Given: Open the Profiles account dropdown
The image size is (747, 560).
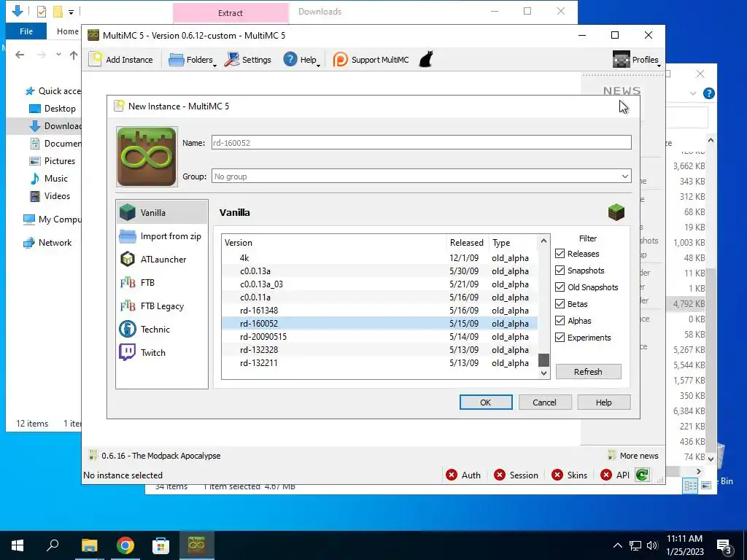Looking at the screenshot, I should (636, 60).
